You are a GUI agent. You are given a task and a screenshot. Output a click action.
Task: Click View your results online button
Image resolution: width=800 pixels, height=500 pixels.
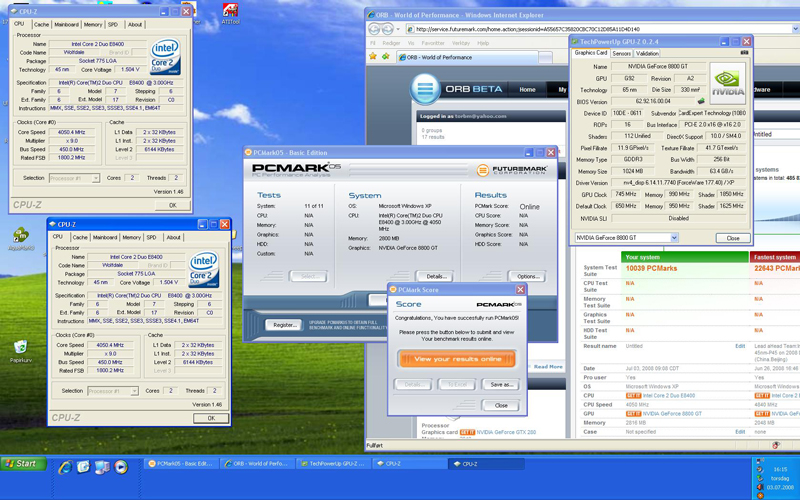pyautogui.click(x=457, y=359)
